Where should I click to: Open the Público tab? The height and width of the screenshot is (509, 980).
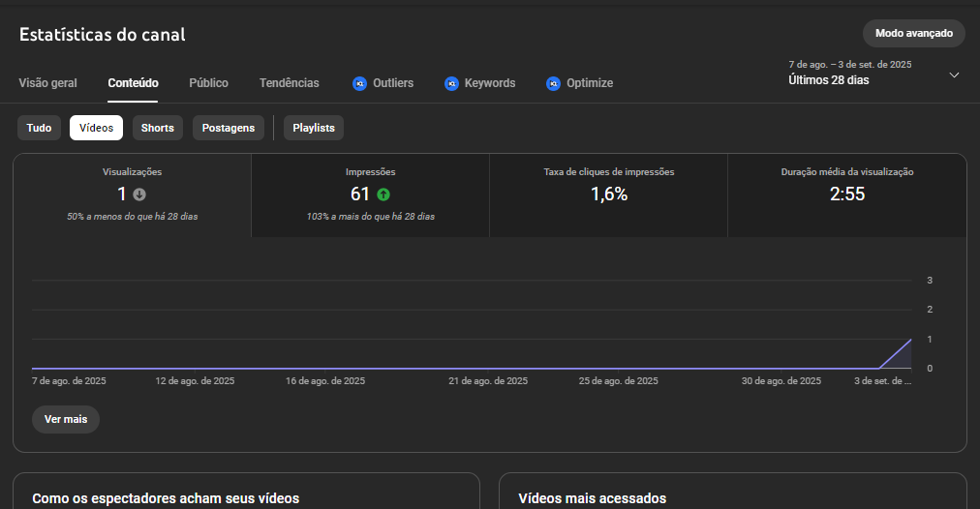click(x=208, y=83)
